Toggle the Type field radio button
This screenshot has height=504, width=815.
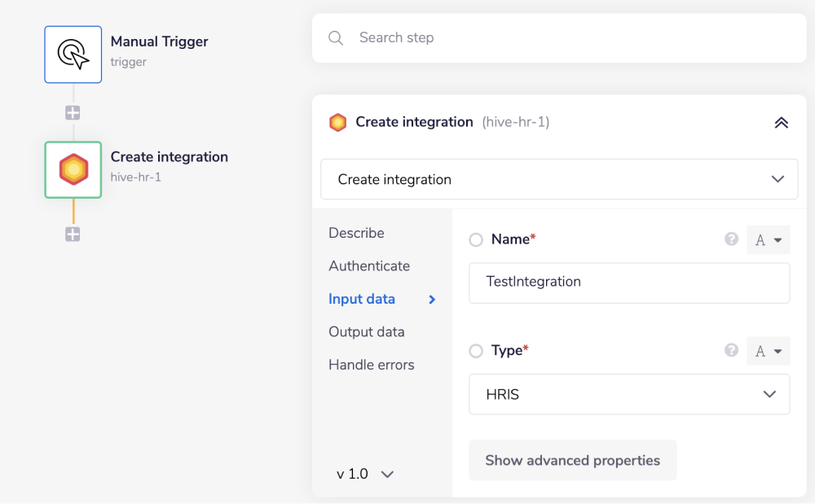pyautogui.click(x=476, y=351)
